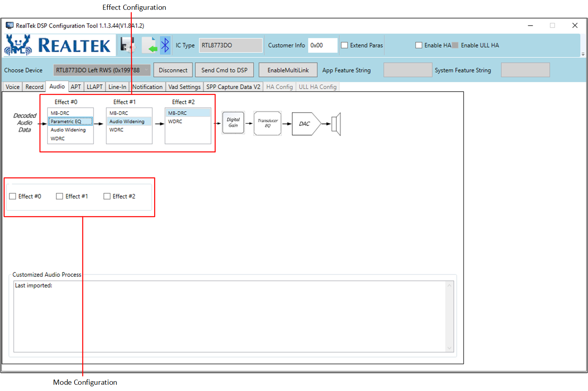Go to the Line-In tab

tap(117, 87)
